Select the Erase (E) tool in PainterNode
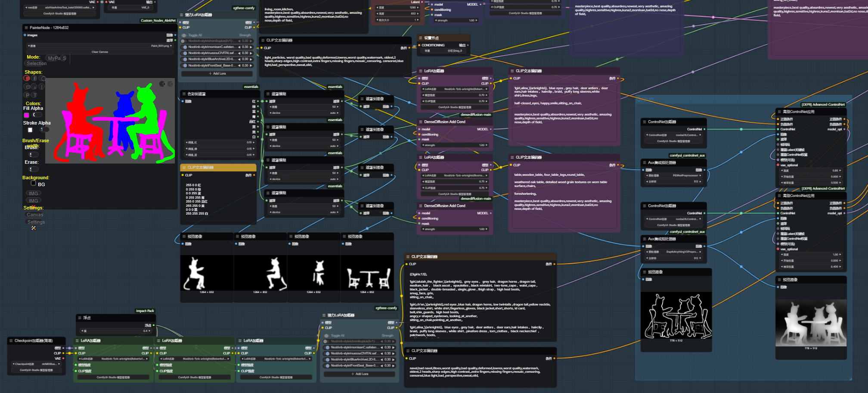The width and height of the screenshot is (868, 393). (x=35, y=78)
